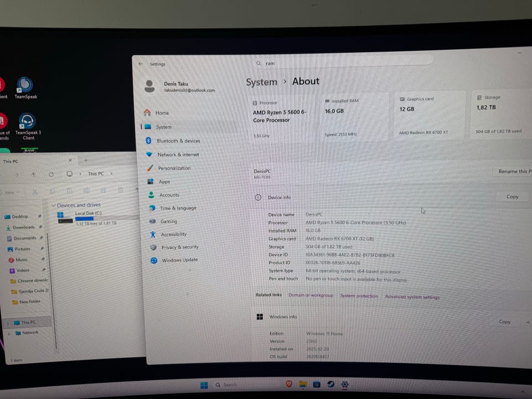Screen dimensions: 532x399
Task: Click Explorer Up arrow button
Action: click(33, 175)
